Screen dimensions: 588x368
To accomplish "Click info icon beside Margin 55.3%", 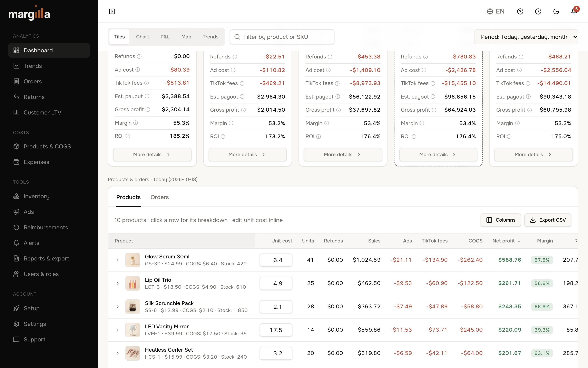I will coord(136,123).
